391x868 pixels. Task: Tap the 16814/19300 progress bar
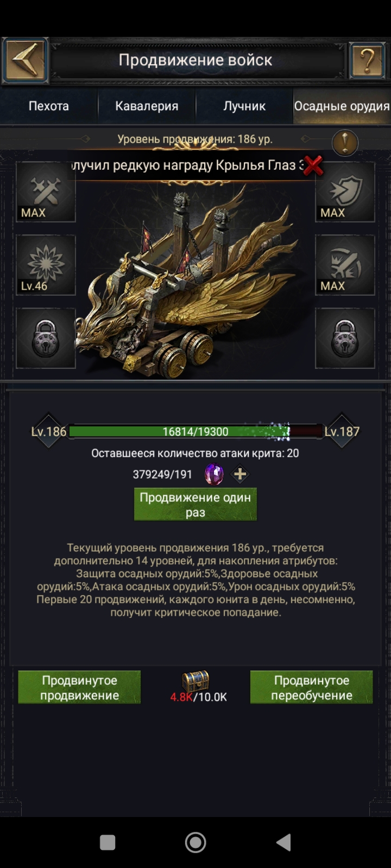tap(195, 432)
